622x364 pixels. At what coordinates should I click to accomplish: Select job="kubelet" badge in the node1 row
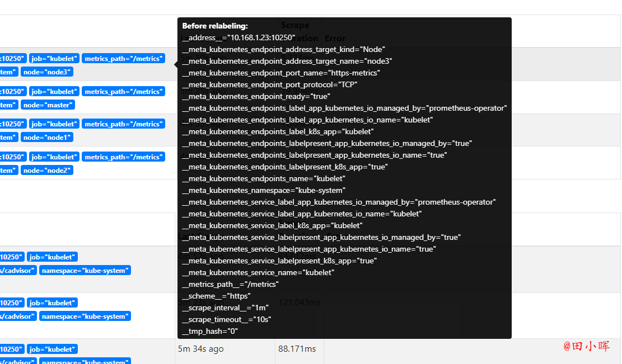click(x=54, y=124)
